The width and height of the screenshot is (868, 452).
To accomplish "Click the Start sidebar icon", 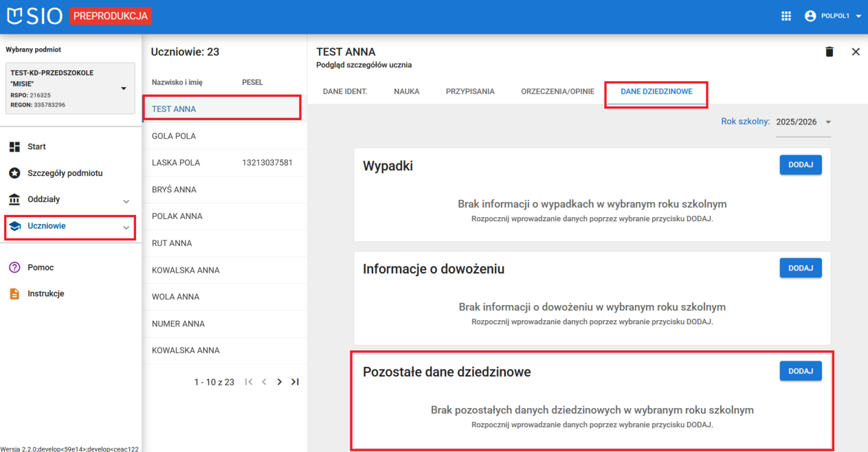I will pyautogui.click(x=14, y=146).
